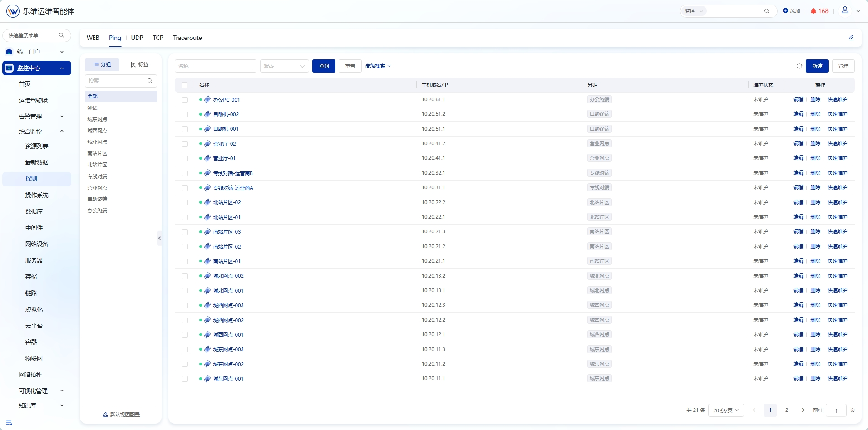Go to next page arrow
The width and height of the screenshot is (868, 430).
(803, 410)
